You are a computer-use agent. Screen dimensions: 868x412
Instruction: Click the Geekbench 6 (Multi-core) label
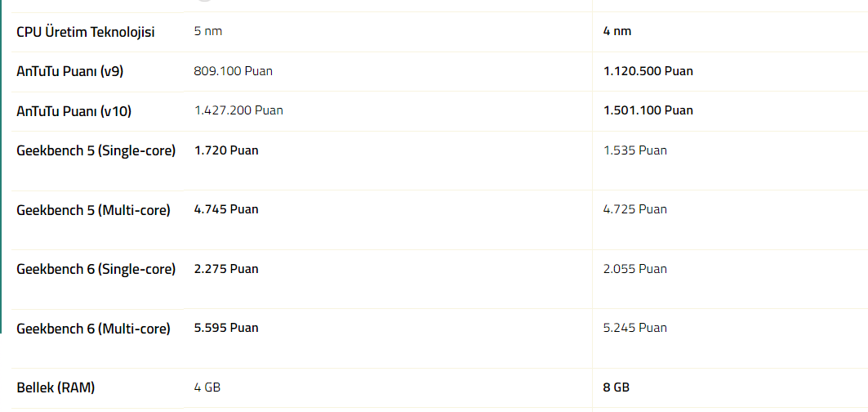click(93, 329)
